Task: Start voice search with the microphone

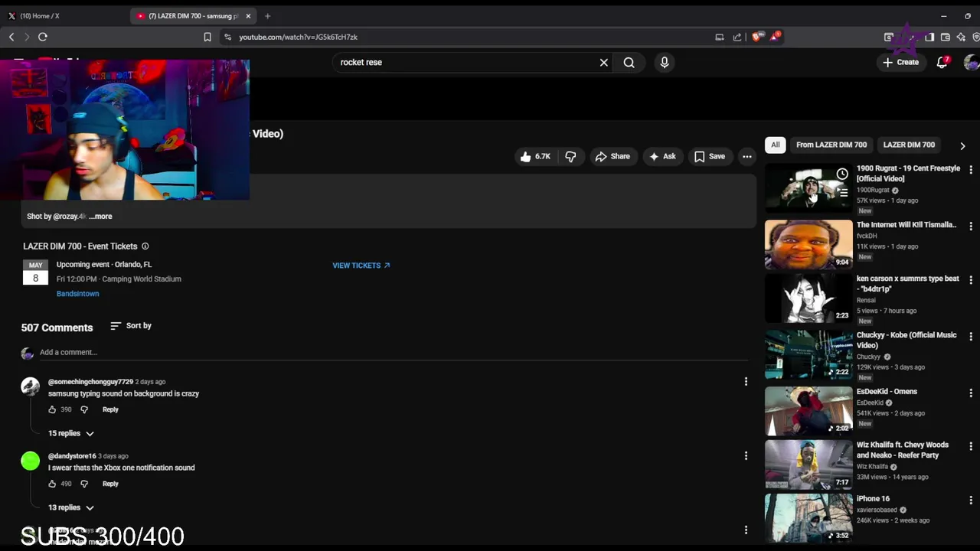Action: tap(665, 63)
